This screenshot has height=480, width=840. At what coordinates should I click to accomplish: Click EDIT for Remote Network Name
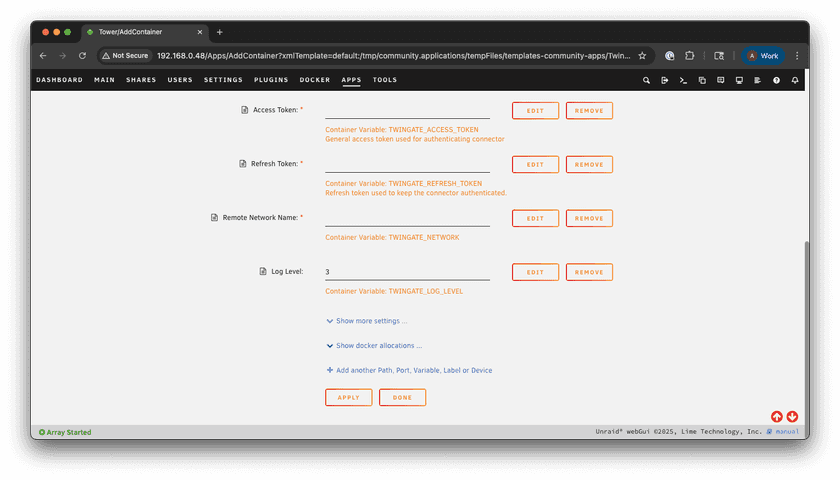pos(535,218)
